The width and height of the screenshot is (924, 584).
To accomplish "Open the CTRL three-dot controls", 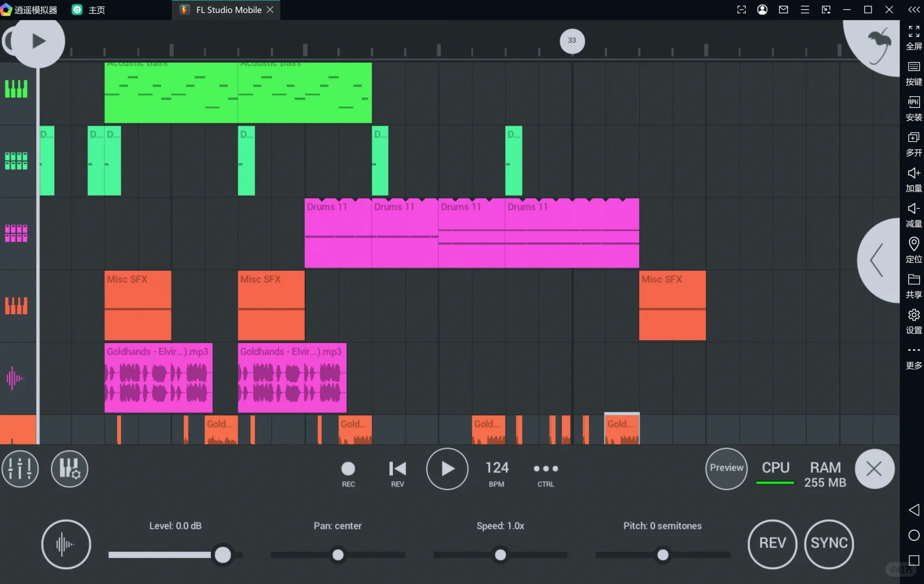I will tap(545, 468).
